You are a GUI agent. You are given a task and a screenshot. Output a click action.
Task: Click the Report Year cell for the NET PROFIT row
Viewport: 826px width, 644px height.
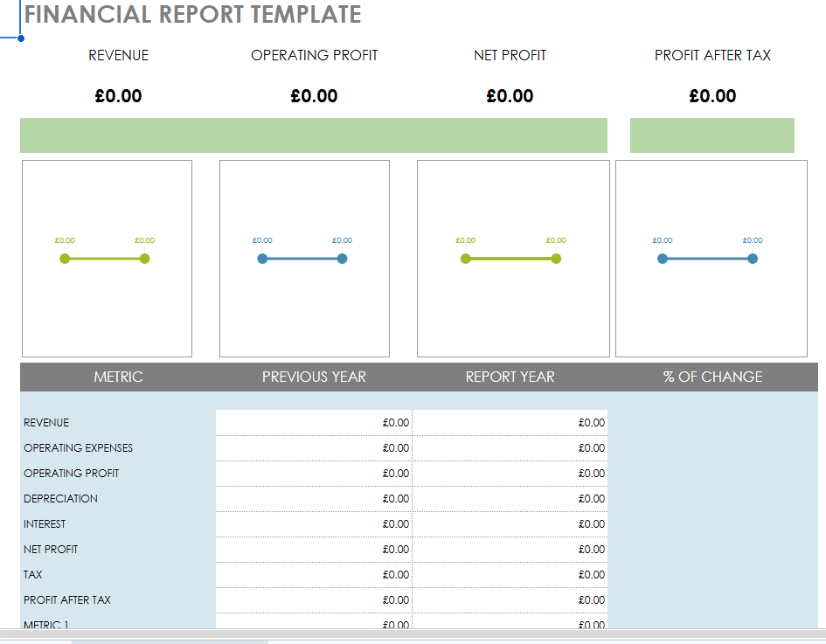click(x=510, y=550)
